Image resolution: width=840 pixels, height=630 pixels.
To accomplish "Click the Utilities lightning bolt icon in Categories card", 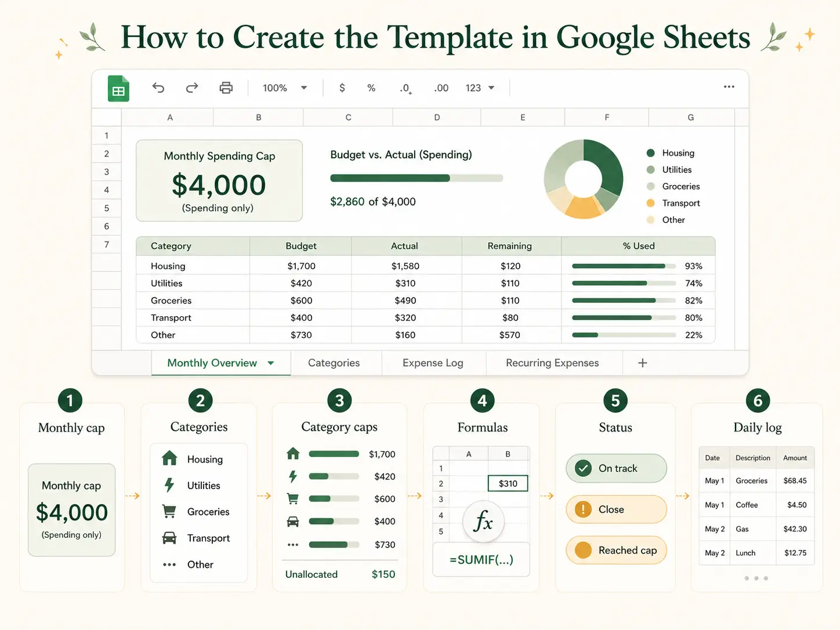I will 169,485.
